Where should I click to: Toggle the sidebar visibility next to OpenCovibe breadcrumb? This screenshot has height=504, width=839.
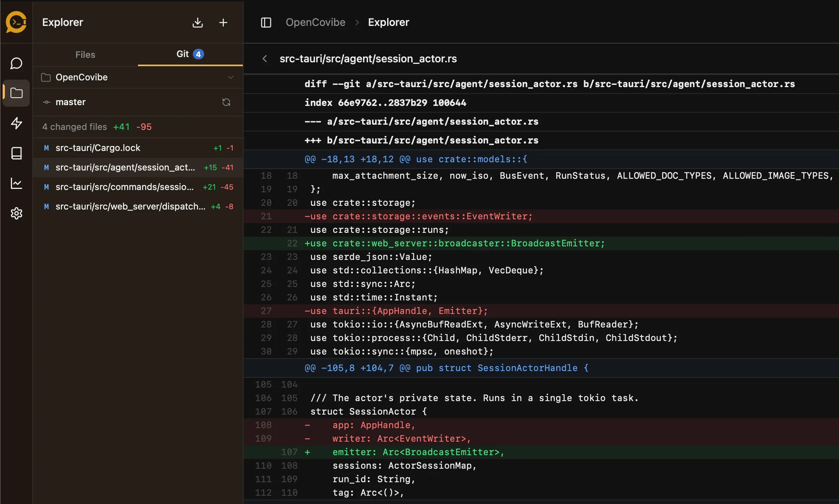click(266, 23)
